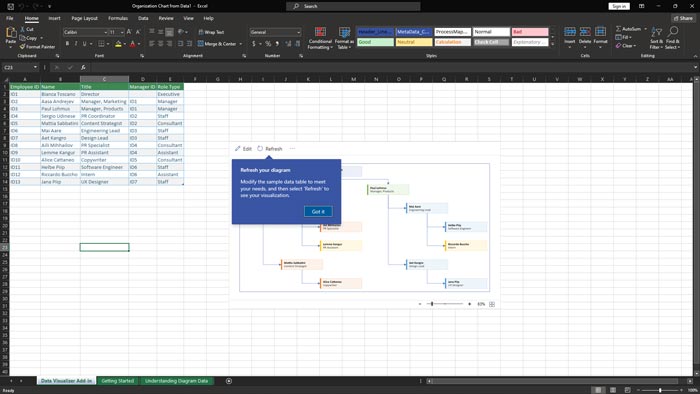Viewport: 700px width, 394px height.
Task: Open the Name Box dropdown arrow
Action: [35, 67]
